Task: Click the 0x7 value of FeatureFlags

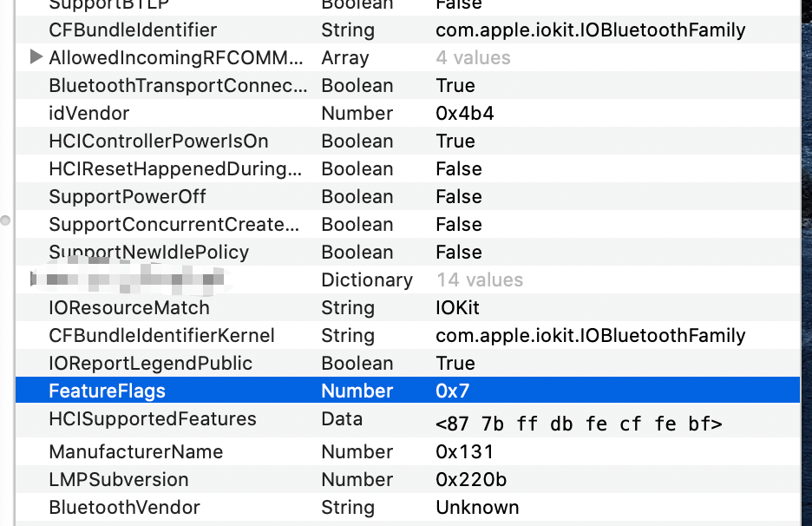Action: [x=452, y=391]
